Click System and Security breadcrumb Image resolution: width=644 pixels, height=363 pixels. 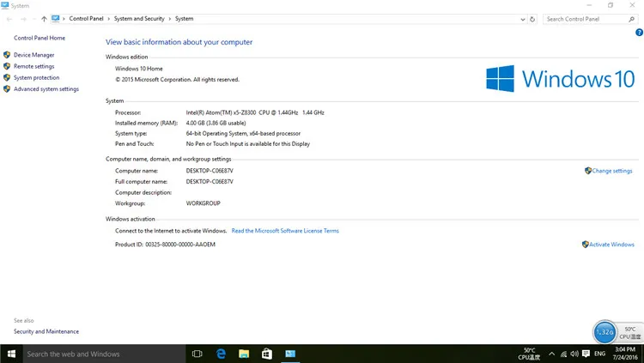[x=139, y=19]
